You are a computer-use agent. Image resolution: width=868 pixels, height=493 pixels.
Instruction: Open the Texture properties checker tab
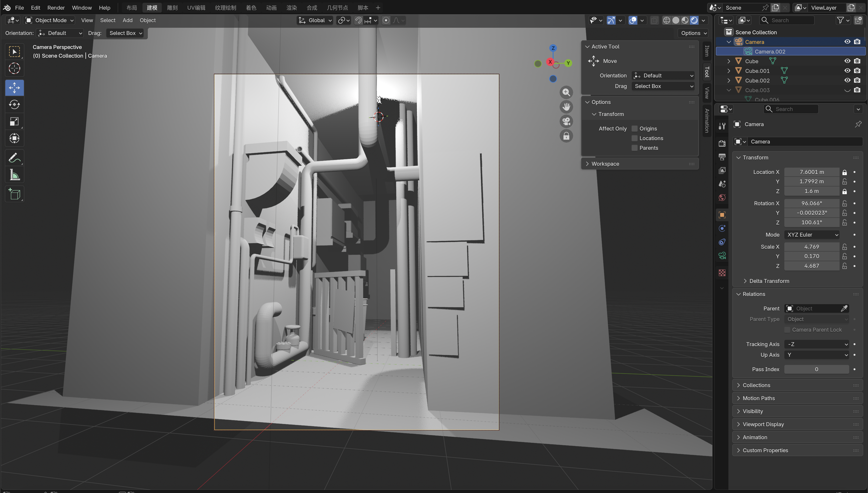722,273
